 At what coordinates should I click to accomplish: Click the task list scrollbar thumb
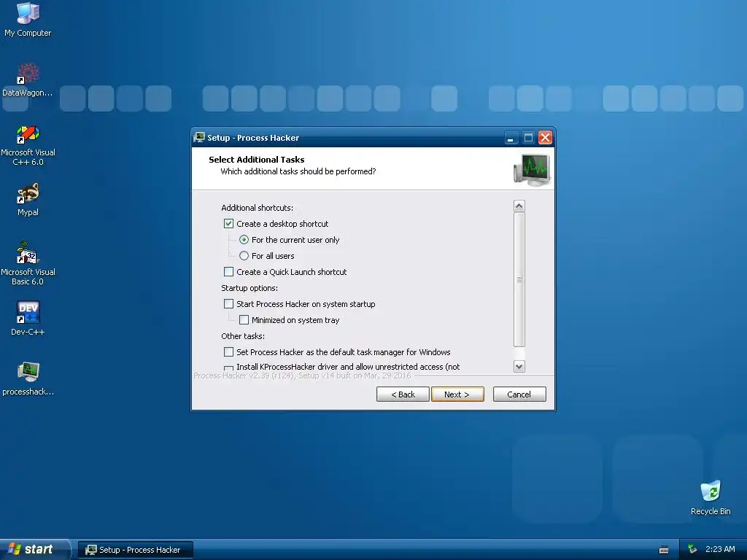click(x=519, y=279)
